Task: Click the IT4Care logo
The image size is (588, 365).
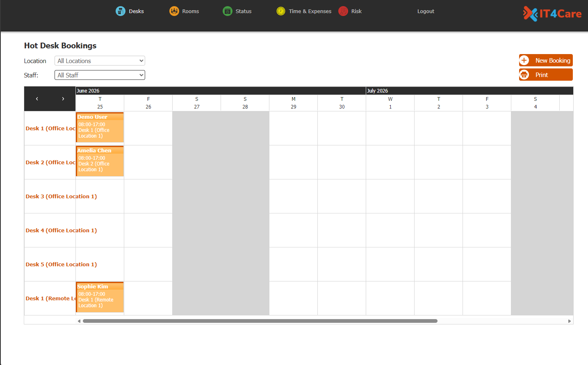Action: 552,14
